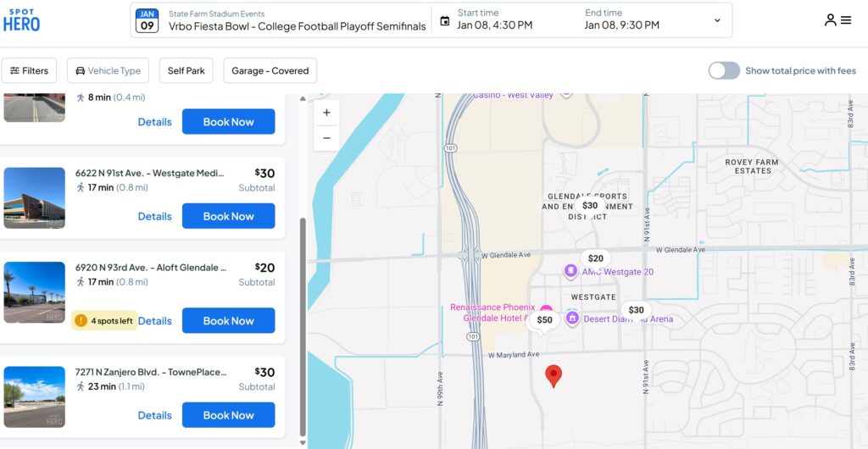Expand the date and time chevron dropdown
This screenshot has width=868, height=449.
717,20
